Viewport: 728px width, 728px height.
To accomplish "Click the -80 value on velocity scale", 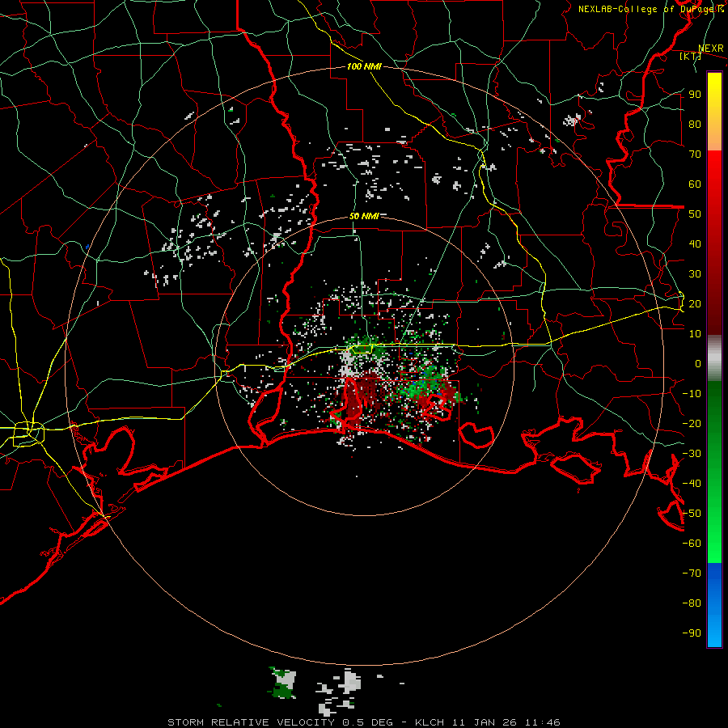I will coord(692,603).
